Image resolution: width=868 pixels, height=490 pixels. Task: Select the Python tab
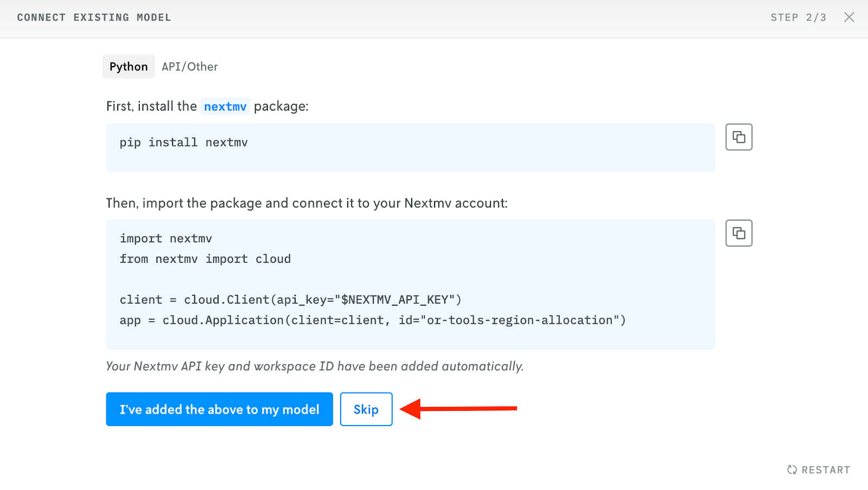click(129, 67)
